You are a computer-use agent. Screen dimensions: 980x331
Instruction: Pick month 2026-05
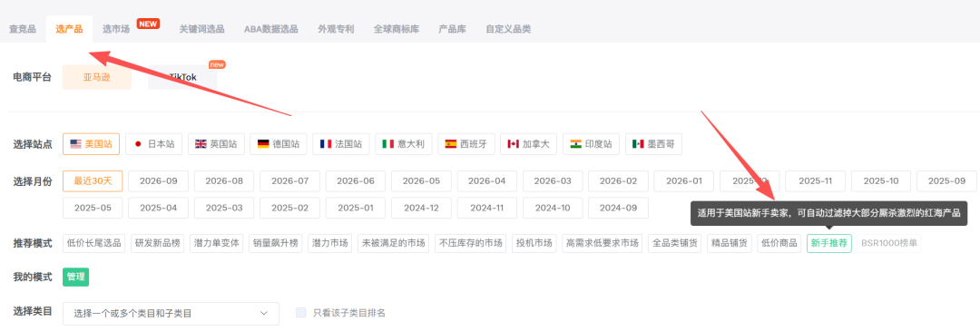(x=421, y=181)
